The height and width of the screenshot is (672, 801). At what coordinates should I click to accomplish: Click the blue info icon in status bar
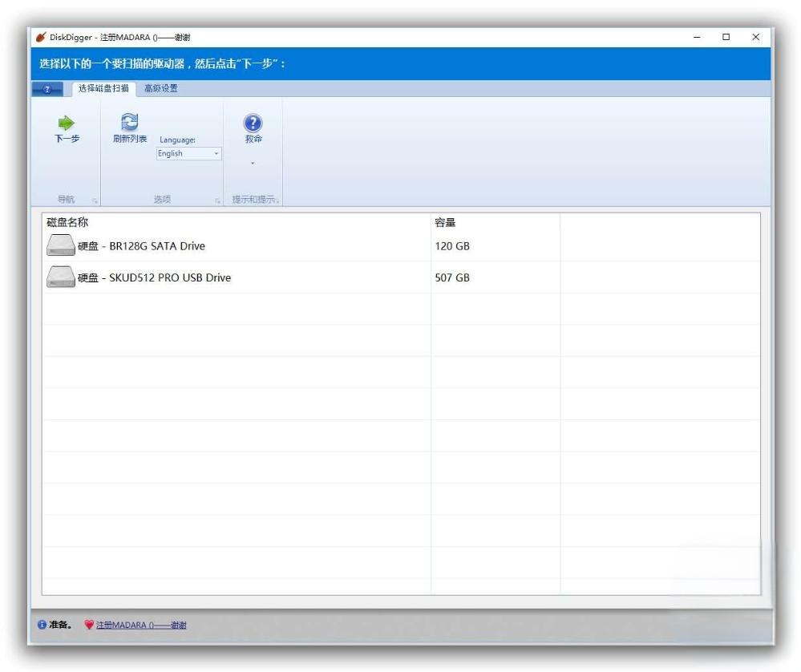(x=42, y=625)
